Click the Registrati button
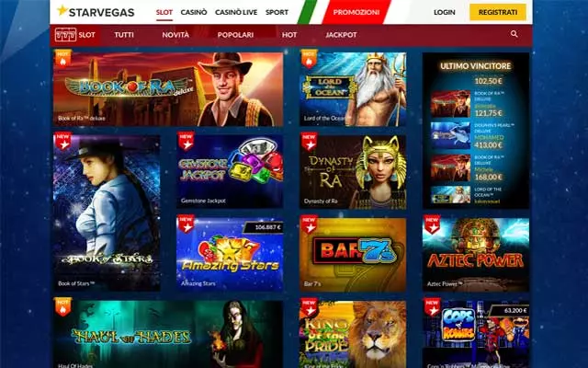 [x=498, y=12]
